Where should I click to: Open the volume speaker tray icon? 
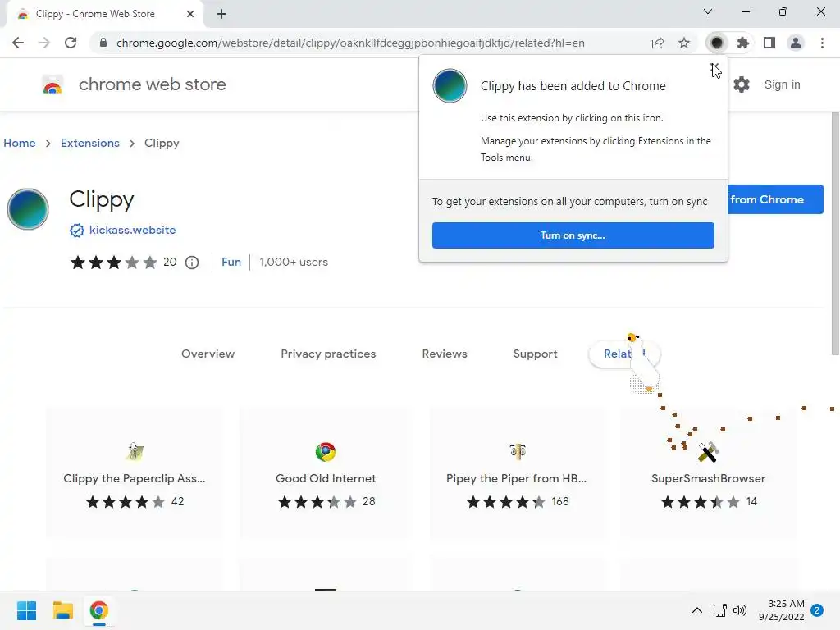click(740, 610)
